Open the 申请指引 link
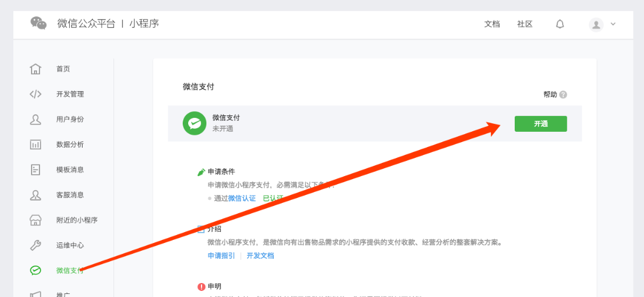 pyautogui.click(x=222, y=256)
